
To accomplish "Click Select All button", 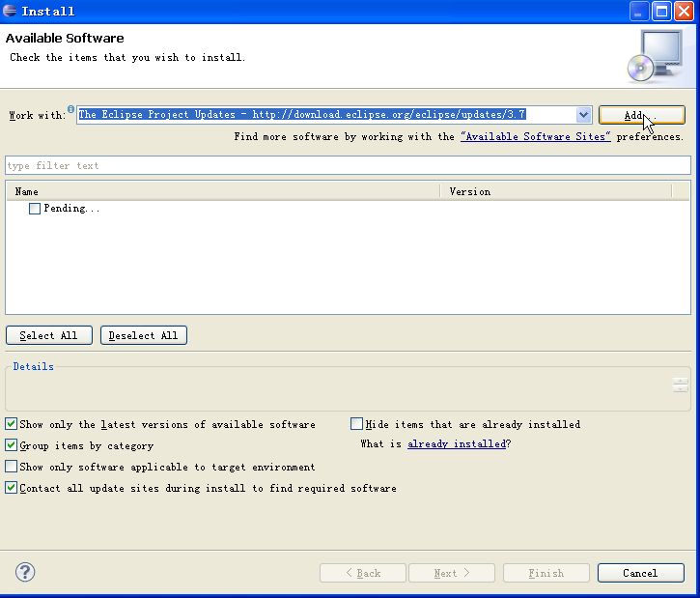I will 49,335.
